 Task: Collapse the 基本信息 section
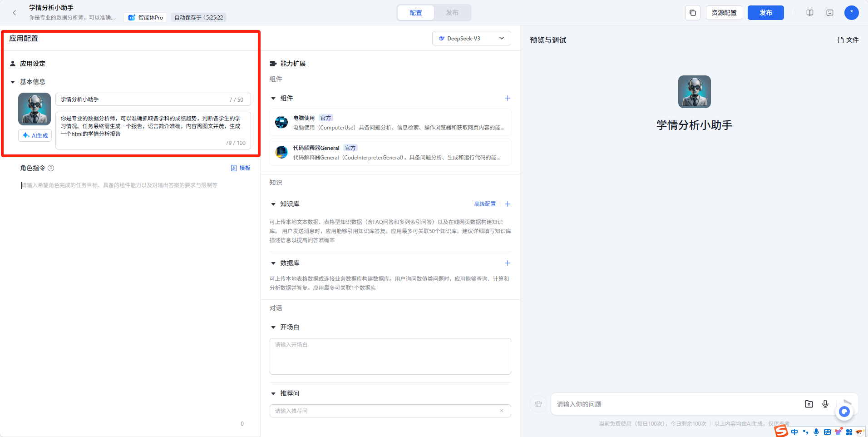point(13,82)
